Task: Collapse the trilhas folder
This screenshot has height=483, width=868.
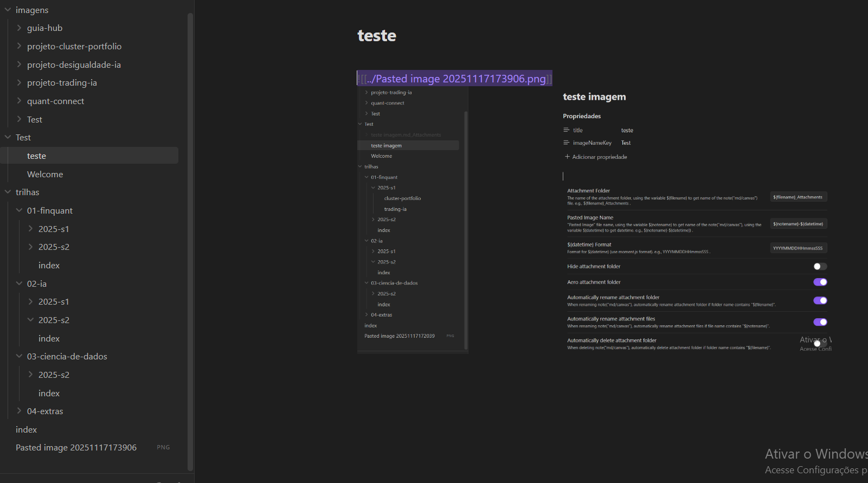Action: [x=8, y=192]
